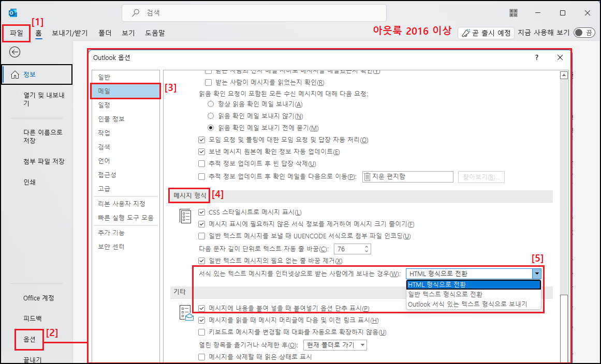Check 추적 정보 업데이트 후 확인 메일 이동

pos(201,176)
